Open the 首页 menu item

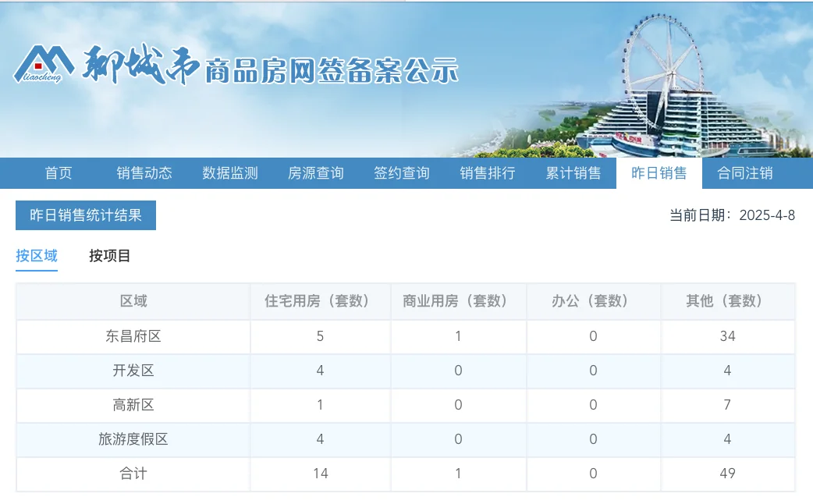[58, 173]
